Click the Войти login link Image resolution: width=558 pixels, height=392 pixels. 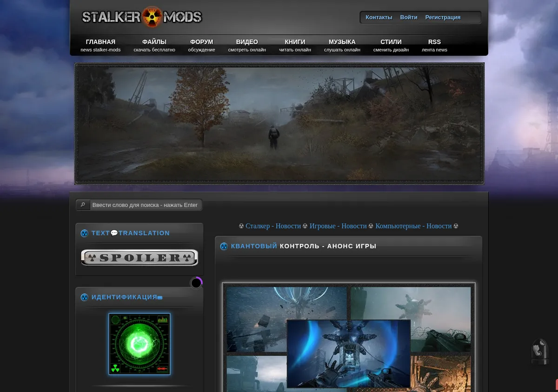[x=409, y=17]
